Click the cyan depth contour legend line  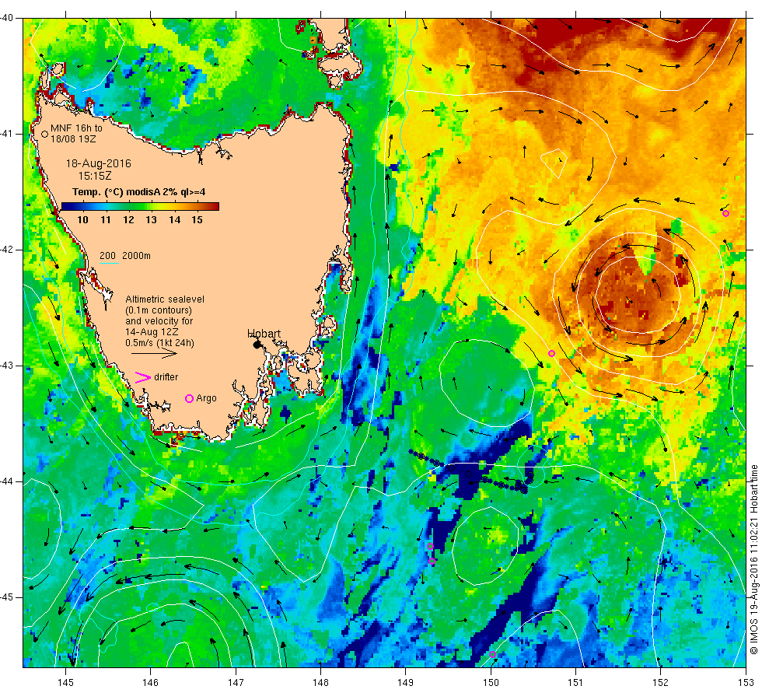110,264
